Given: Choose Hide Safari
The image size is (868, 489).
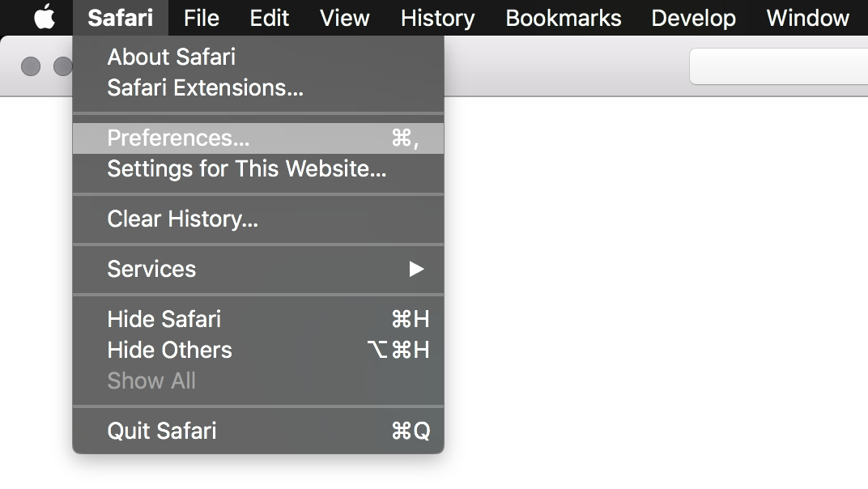Looking at the screenshot, I should pos(258,319).
